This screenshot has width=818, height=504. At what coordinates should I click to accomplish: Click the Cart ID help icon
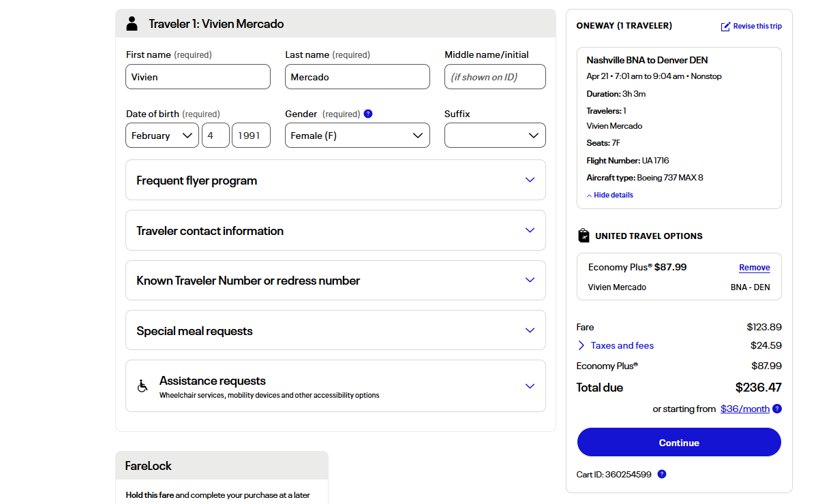pos(661,474)
